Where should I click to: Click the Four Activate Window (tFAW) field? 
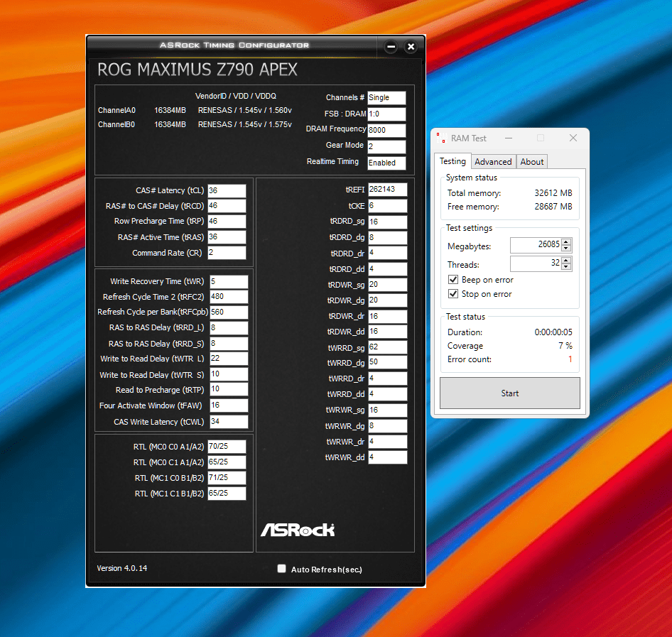(x=229, y=405)
